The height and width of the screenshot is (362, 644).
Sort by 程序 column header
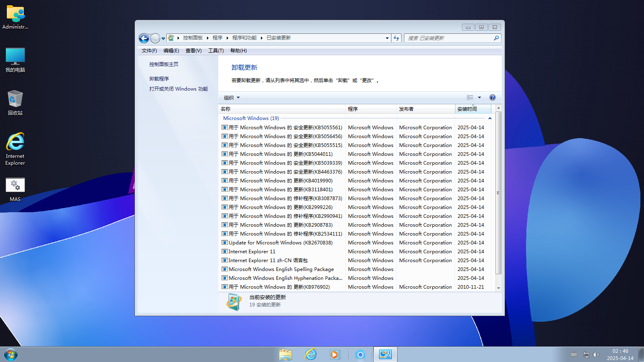click(x=371, y=109)
